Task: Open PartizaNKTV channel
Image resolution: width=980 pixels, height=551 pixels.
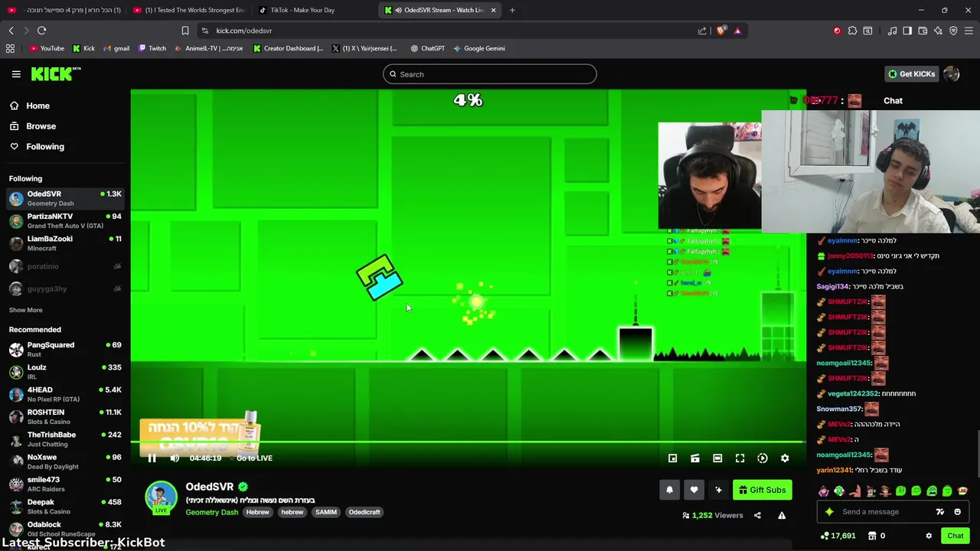Action: pos(65,221)
